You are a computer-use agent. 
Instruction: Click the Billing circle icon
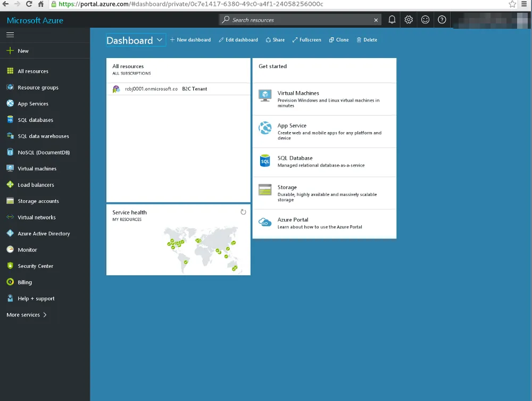click(10, 282)
